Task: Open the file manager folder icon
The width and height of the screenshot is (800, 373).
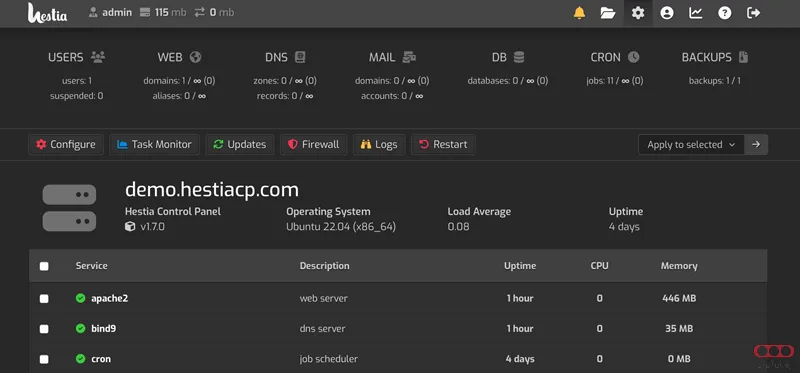Action: pyautogui.click(x=608, y=13)
